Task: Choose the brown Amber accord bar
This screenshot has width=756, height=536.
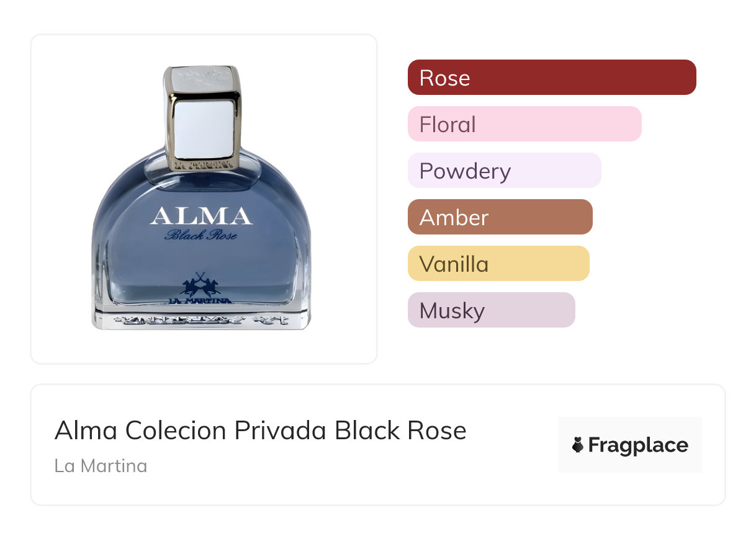Action: coord(500,217)
